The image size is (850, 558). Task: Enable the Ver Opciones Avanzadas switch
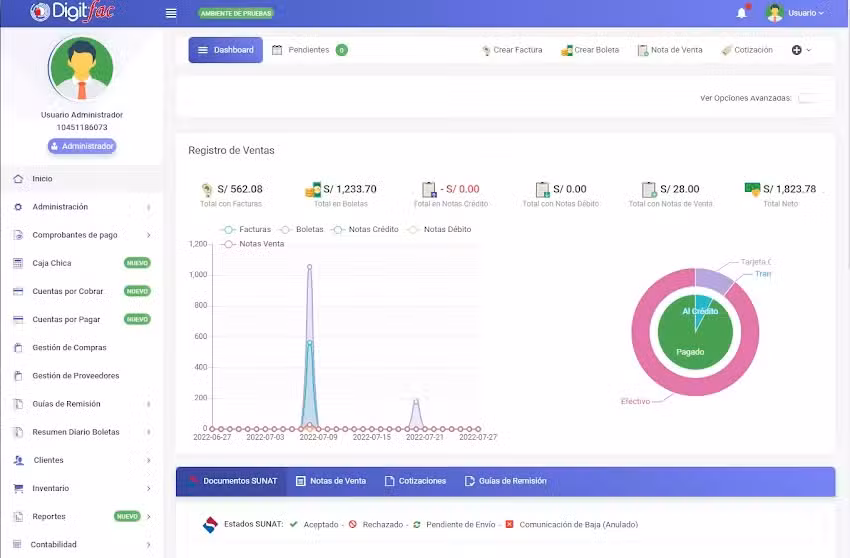click(x=811, y=98)
